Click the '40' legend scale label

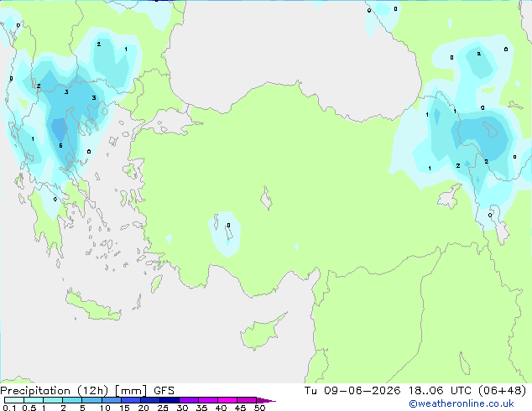coord(221,408)
